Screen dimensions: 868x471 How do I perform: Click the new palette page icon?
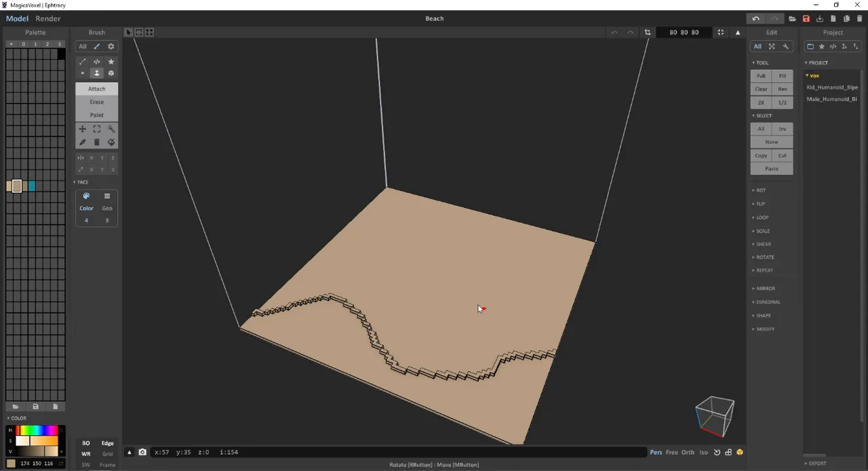pos(56,407)
